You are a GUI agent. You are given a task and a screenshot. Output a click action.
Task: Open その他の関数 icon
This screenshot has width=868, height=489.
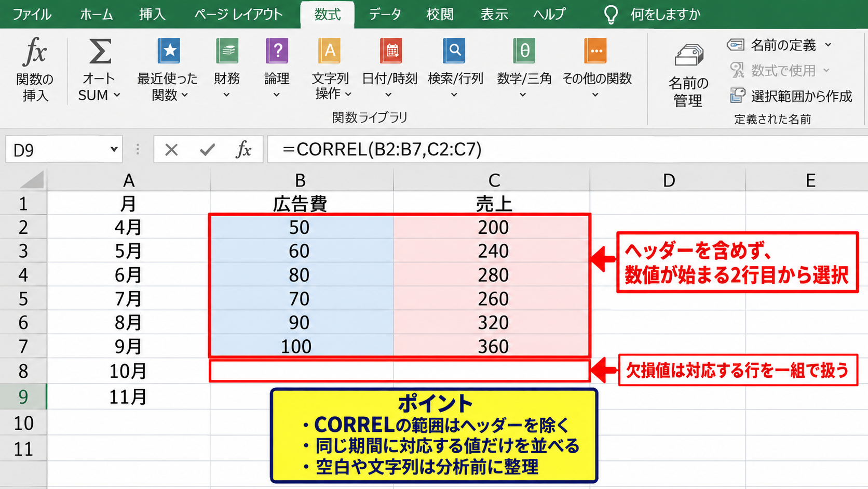595,51
